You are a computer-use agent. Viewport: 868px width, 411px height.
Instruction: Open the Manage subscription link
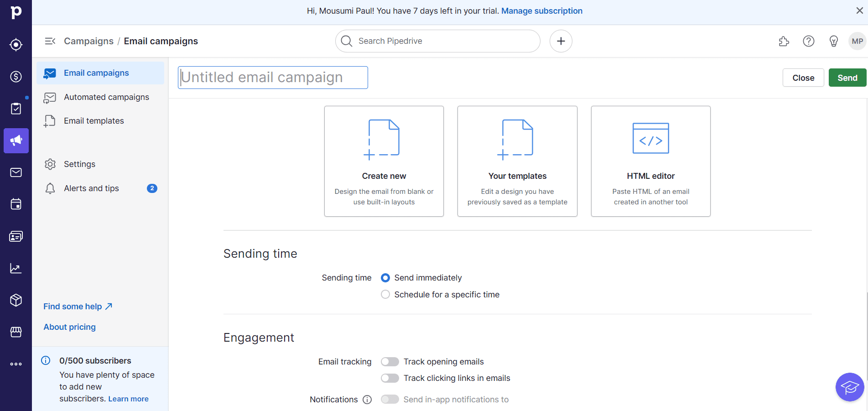click(542, 10)
